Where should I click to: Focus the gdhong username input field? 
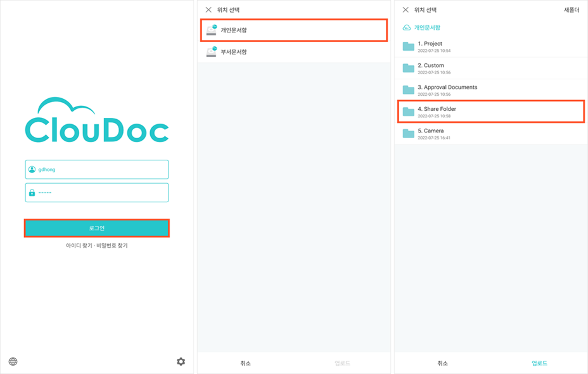pyautogui.click(x=97, y=169)
